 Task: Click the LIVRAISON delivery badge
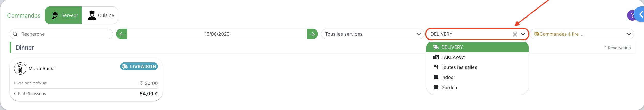pos(139,67)
